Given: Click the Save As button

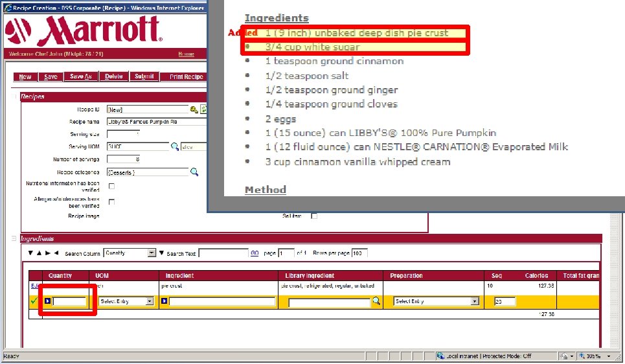Looking at the screenshot, I should (x=81, y=76).
